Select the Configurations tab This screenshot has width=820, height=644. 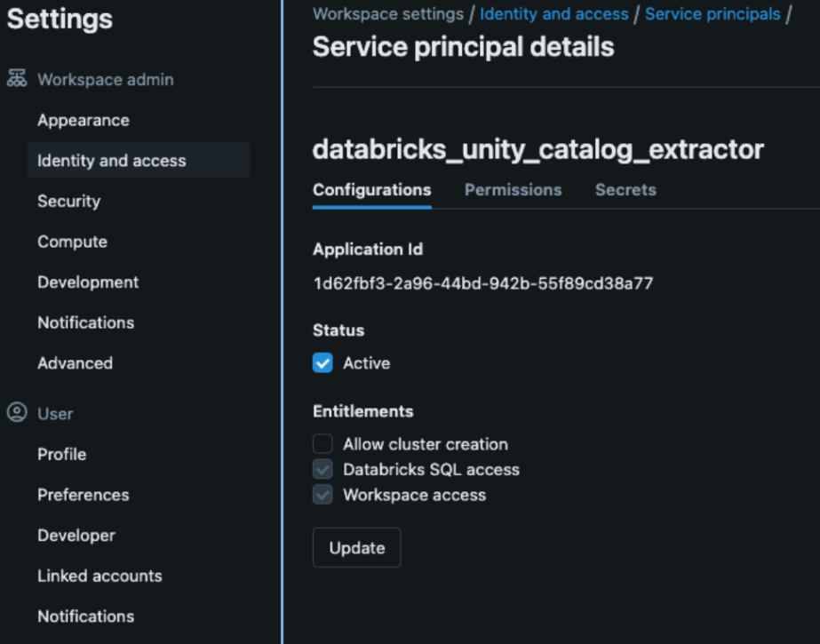tap(371, 190)
